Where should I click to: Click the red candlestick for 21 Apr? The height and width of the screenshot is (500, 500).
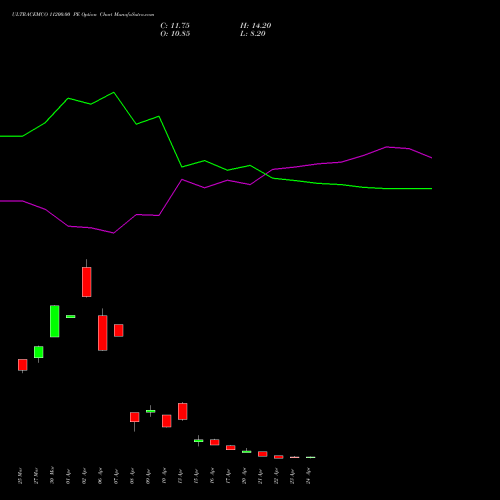263,454
